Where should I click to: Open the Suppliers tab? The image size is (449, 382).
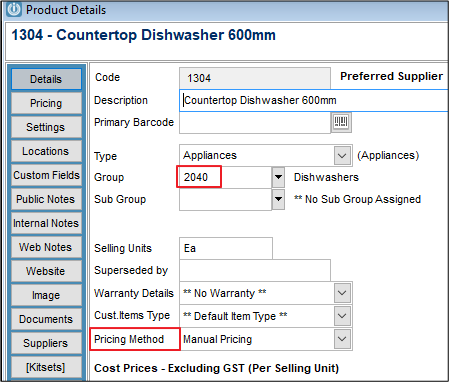[x=46, y=343]
